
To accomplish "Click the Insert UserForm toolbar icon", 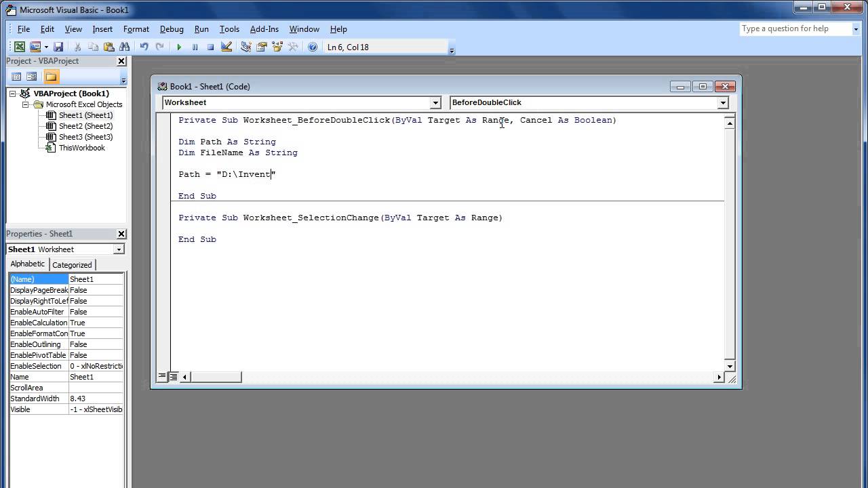I will [x=35, y=47].
